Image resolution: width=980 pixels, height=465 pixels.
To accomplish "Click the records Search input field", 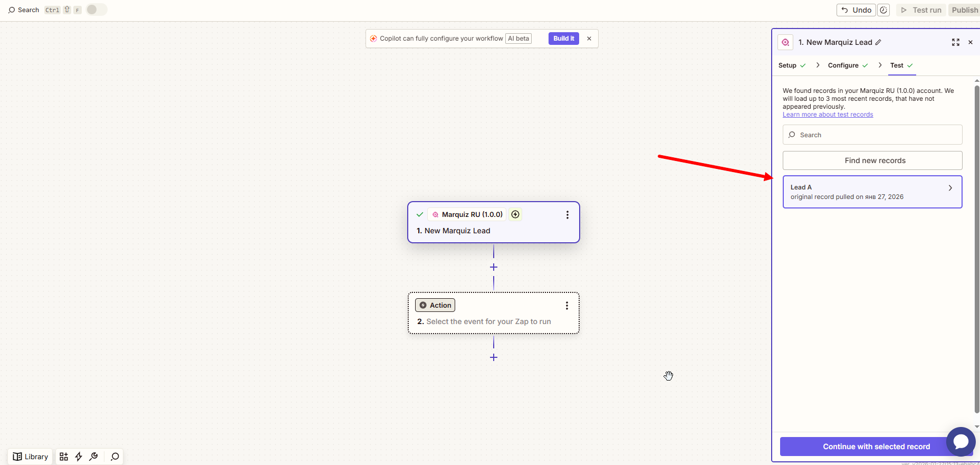I will point(872,135).
